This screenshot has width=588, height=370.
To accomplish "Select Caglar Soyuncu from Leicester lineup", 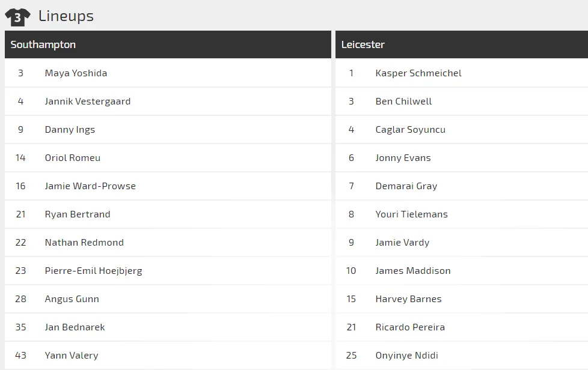I will coord(410,130).
